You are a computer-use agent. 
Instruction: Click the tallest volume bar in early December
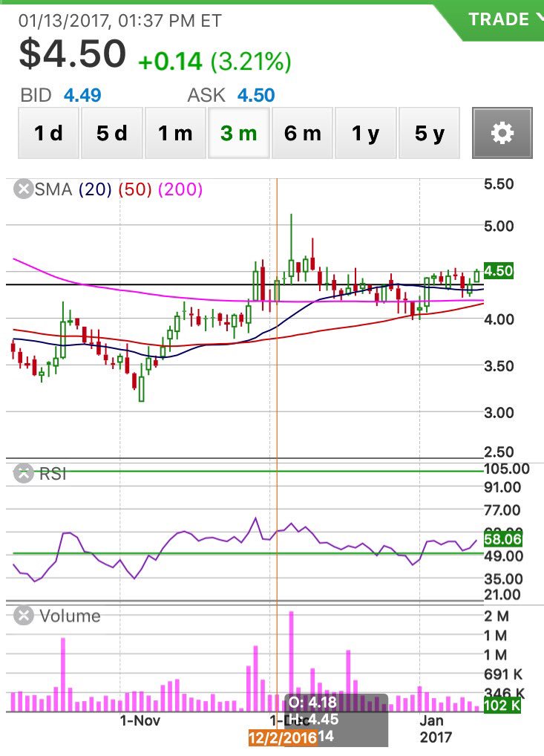click(291, 662)
